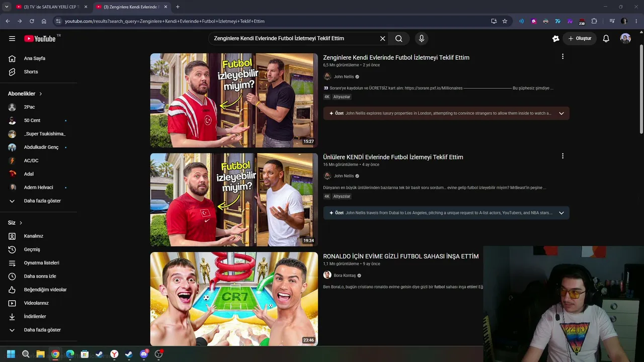
Task: Open File Explorer from the taskbar
Action: (x=40, y=354)
